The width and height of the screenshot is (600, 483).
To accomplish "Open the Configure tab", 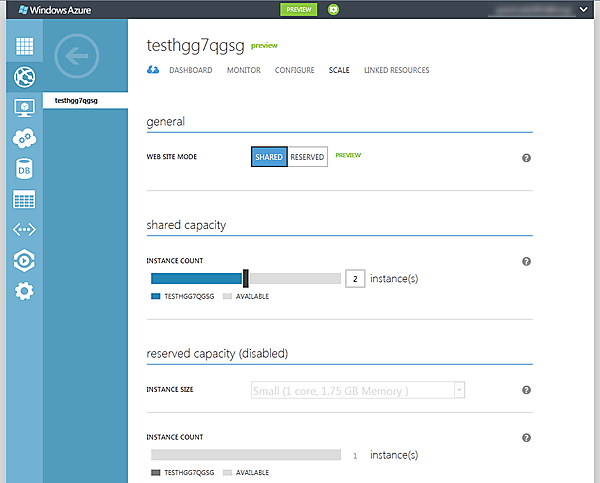I will [294, 70].
